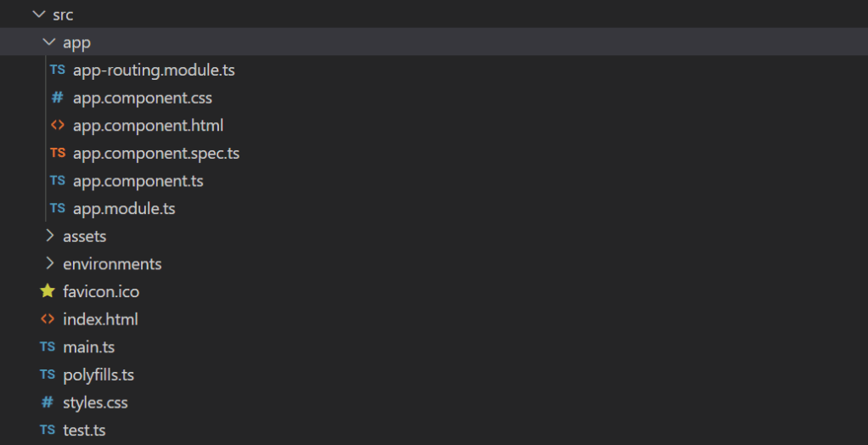Expand the environments folder chevron
This screenshot has height=445, width=868.
point(48,264)
